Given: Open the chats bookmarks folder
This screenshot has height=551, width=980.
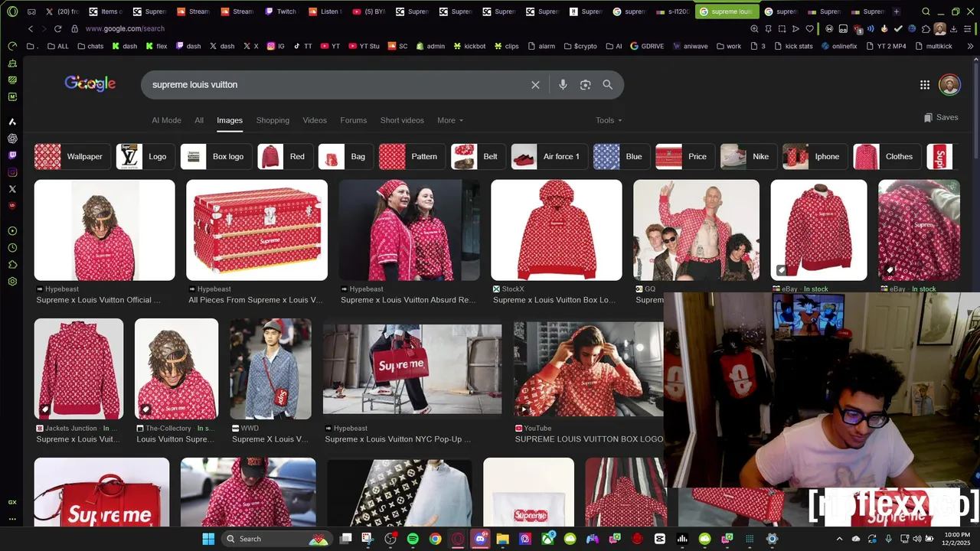Looking at the screenshot, I should coord(90,46).
